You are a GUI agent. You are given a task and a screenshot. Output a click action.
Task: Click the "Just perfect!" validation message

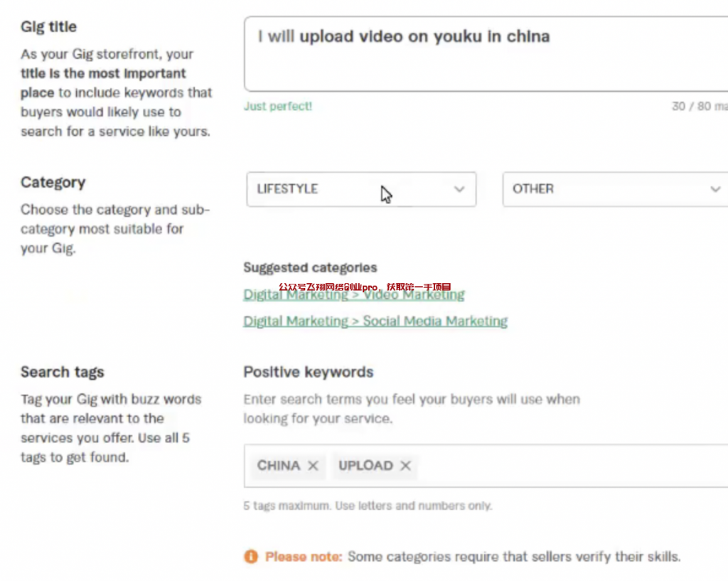tap(277, 107)
